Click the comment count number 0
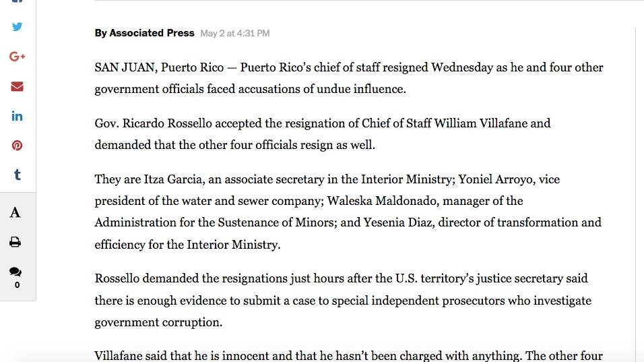The image size is (644, 362). 17,285
